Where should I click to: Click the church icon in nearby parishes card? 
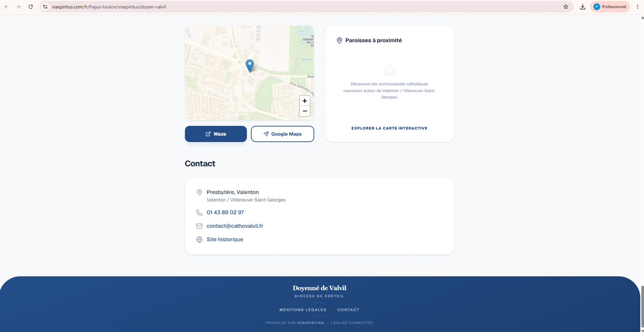click(x=390, y=70)
